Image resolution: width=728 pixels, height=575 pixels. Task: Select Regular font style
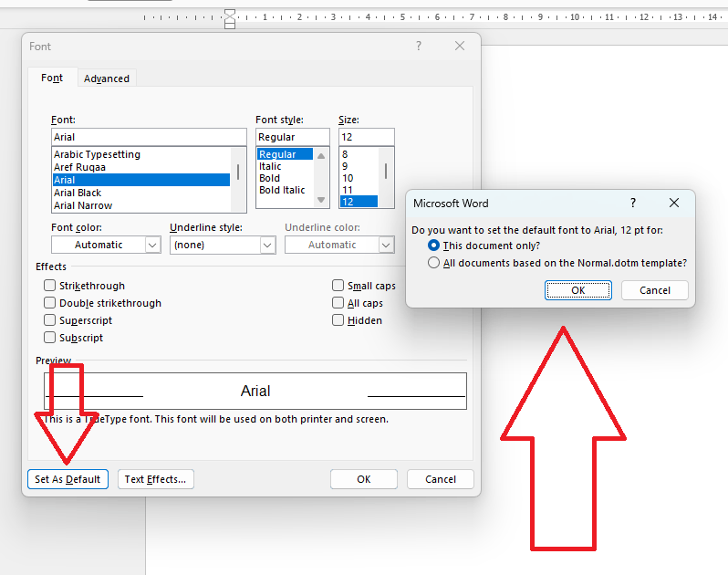[x=285, y=154]
